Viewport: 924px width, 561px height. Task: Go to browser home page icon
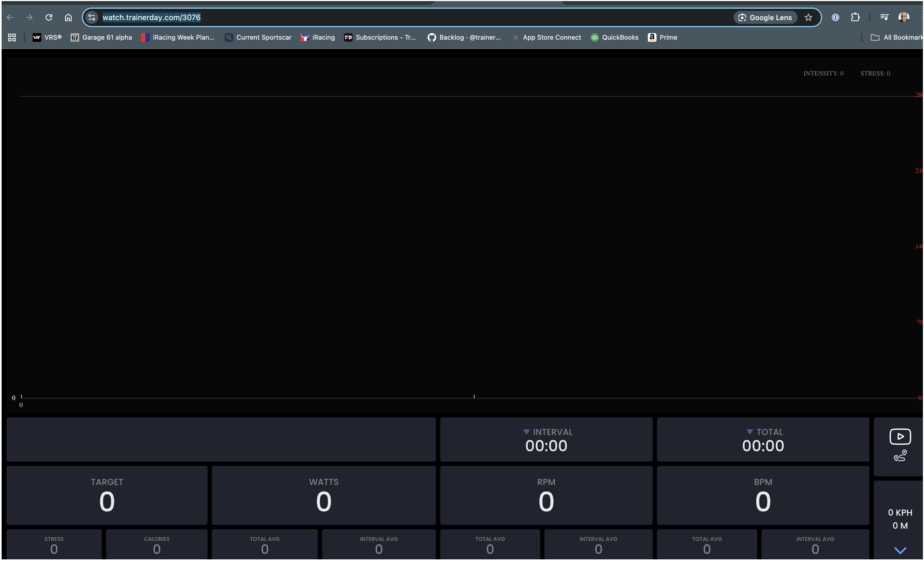[x=68, y=17]
